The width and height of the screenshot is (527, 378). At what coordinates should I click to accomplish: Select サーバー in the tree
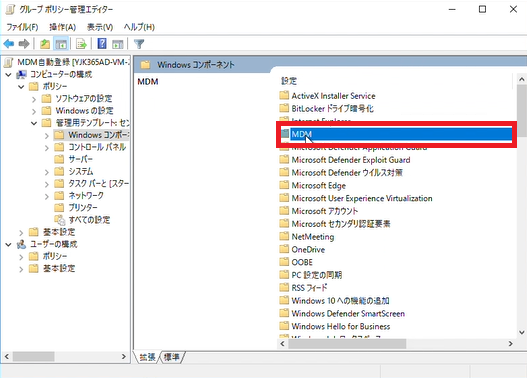click(x=81, y=159)
